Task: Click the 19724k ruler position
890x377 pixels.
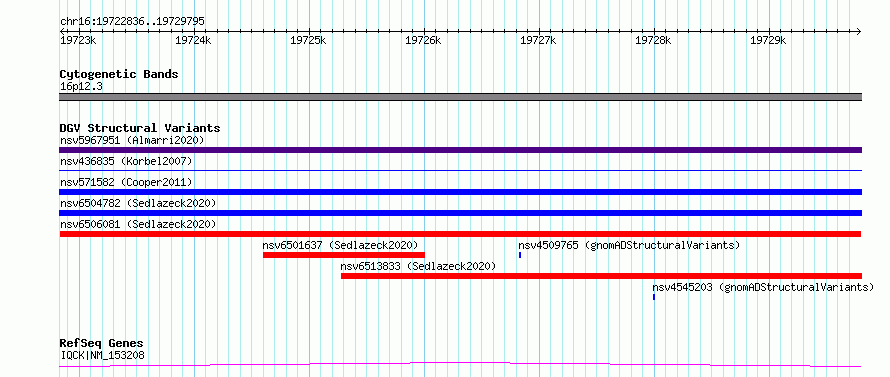Action: (193, 40)
